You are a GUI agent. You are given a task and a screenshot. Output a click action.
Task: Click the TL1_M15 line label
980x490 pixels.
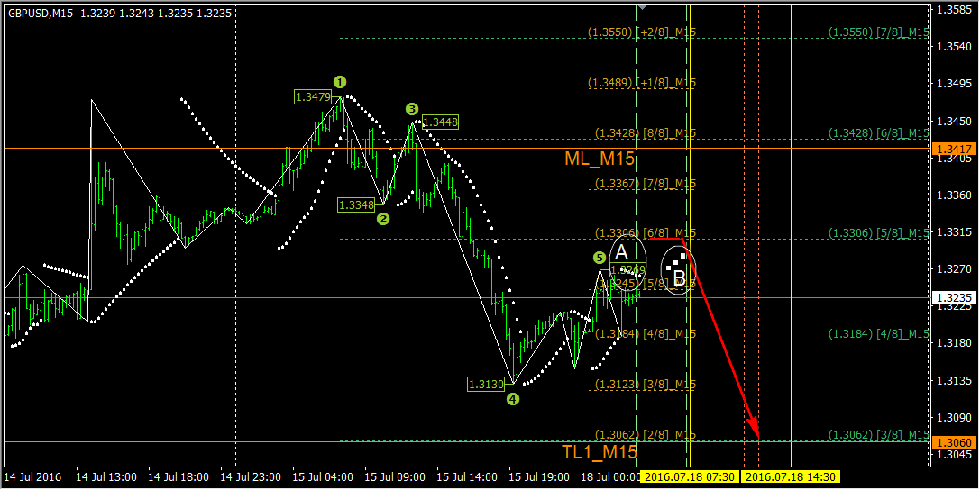tap(600, 452)
